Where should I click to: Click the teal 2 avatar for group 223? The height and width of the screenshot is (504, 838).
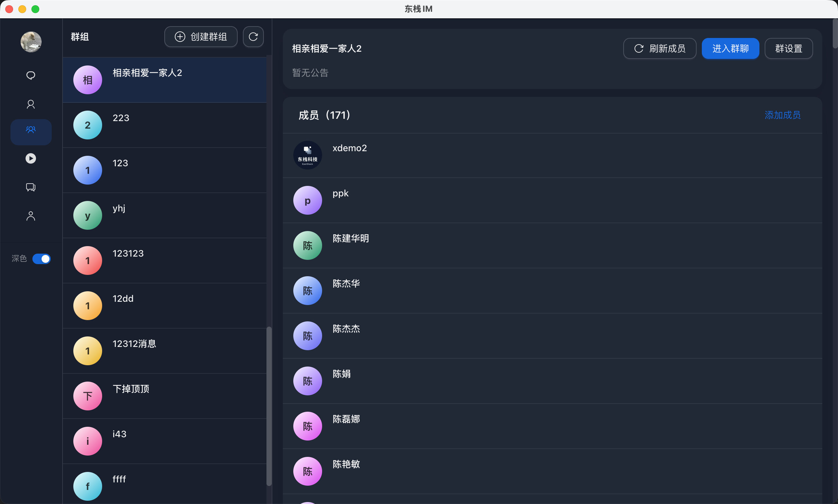[x=88, y=125]
